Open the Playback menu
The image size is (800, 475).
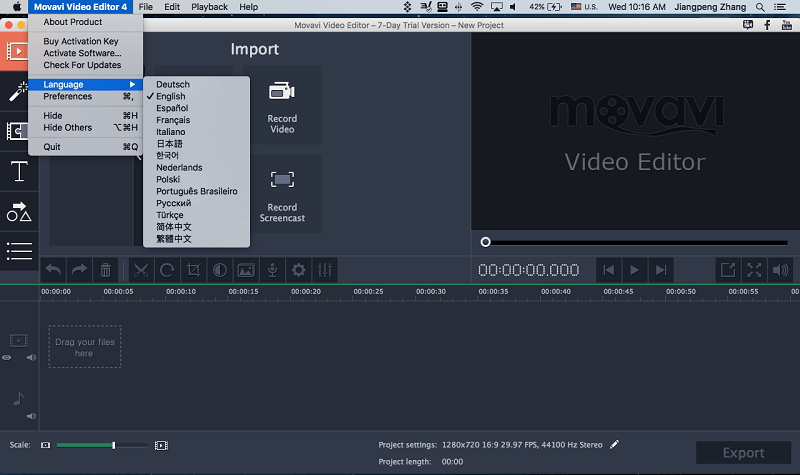(x=209, y=7)
